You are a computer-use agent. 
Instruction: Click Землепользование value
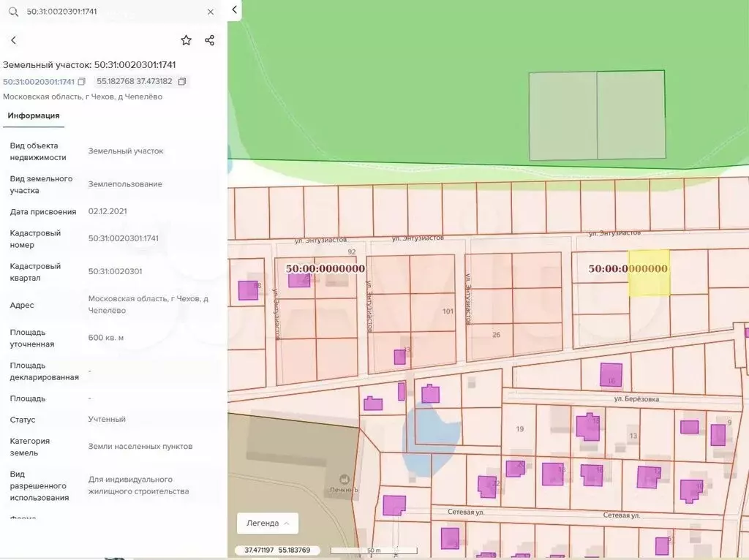click(x=125, y=183)
